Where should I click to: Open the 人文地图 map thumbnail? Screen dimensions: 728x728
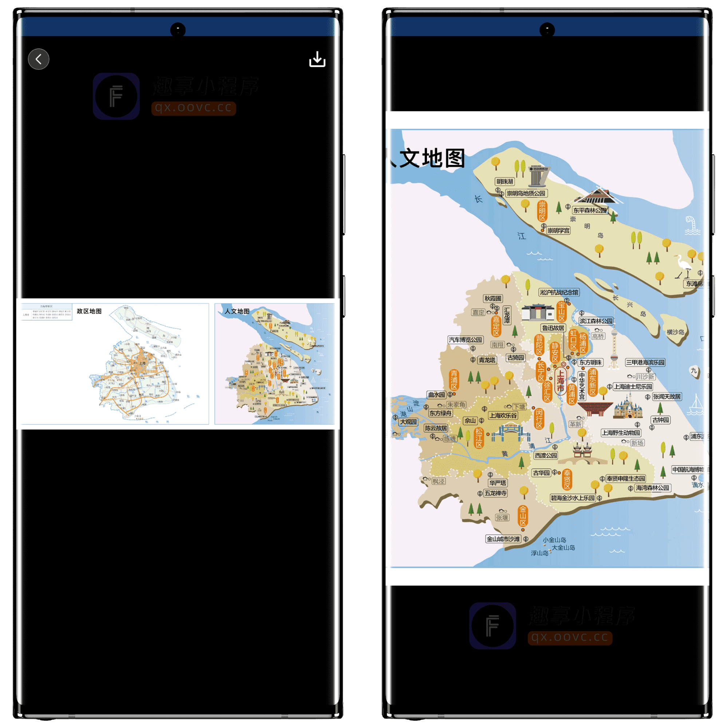(275, 364)
